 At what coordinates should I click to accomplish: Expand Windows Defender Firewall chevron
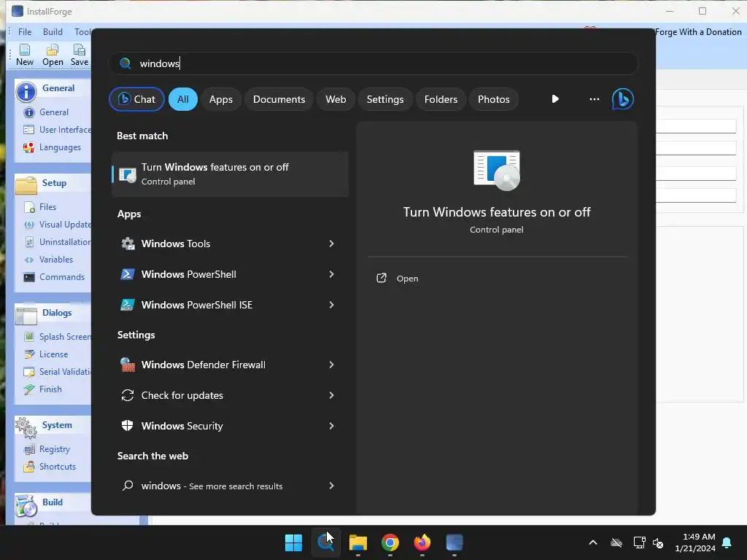[332, 365]
